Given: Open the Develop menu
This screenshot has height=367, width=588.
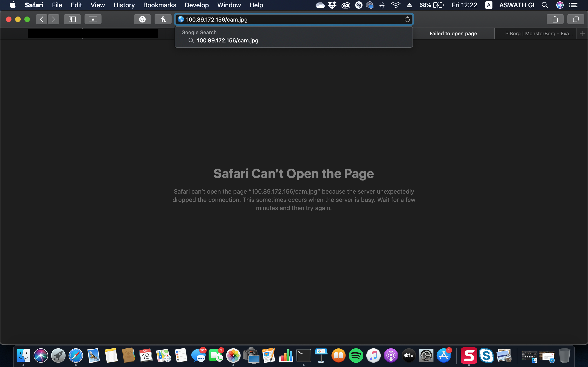Looking at the screenshot, I should [x=197, y=5].
